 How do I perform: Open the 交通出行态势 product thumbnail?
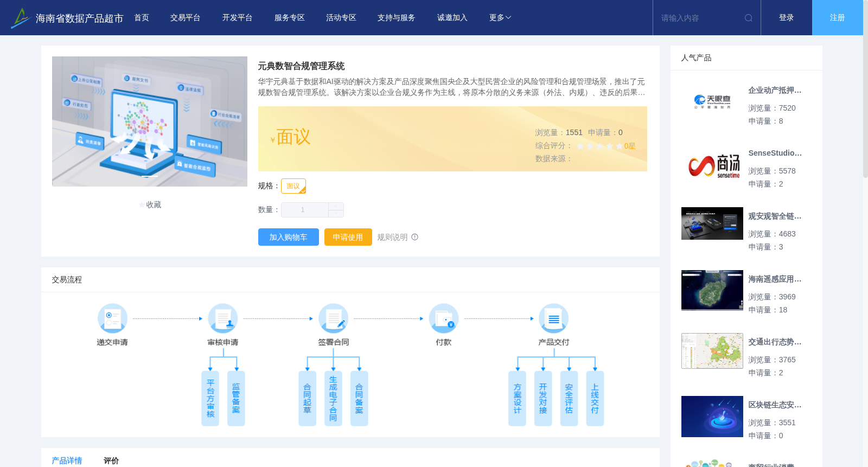click(712, 351)
